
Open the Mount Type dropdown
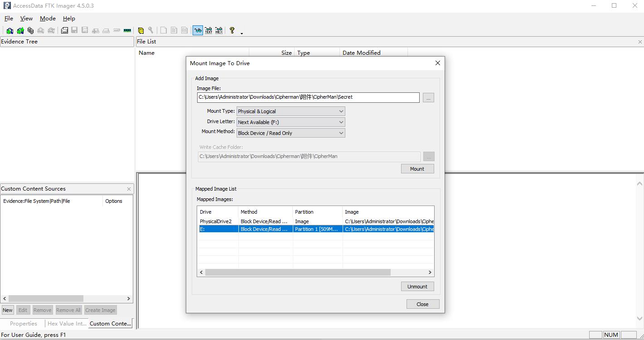[291, 111]
